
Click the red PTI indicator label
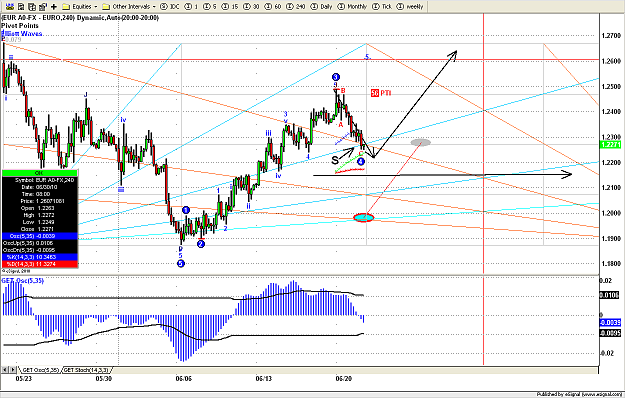tap(381, 93)
